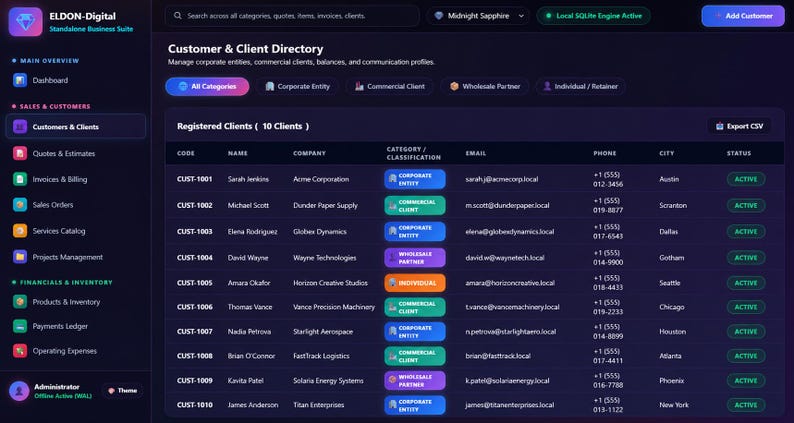
Task: Click the green engine status dot
Action: point(548,16)
